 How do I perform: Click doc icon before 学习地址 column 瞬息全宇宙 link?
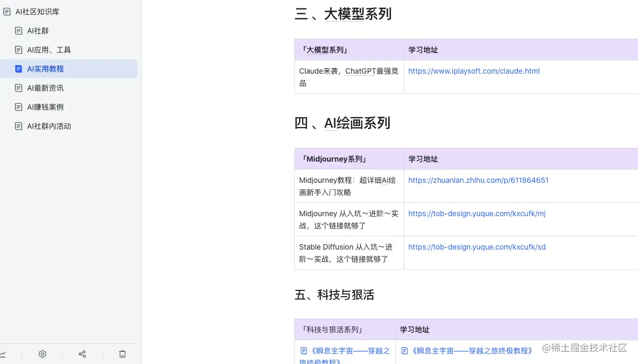point(405,351)
